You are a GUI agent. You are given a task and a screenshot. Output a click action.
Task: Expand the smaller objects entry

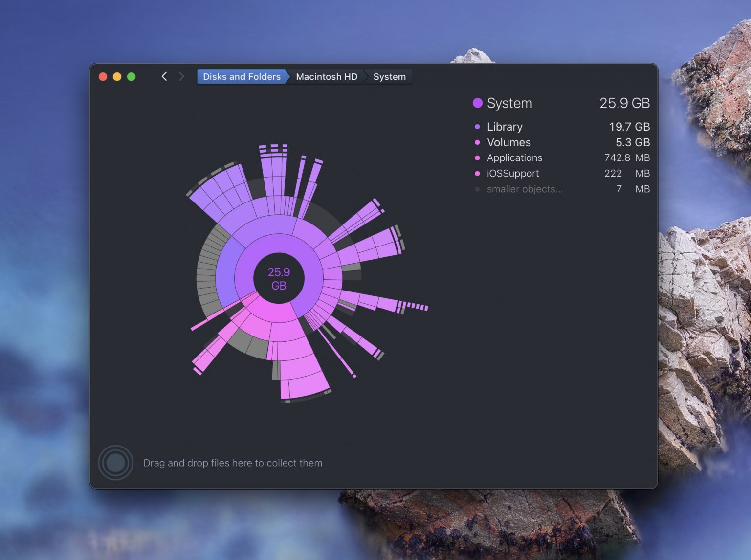point(524,189)
